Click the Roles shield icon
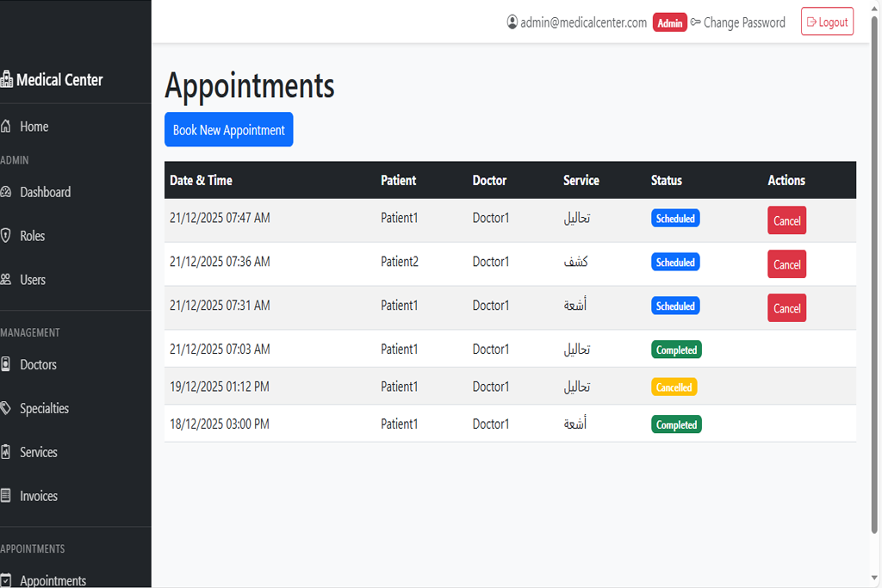Image resolution: width=882 pixels, height=588 pixels. click(6, 236)
